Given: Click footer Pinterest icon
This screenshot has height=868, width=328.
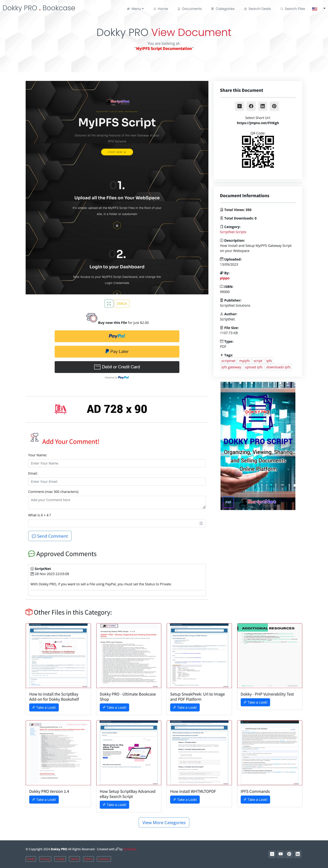Looking at the screenshot, I should (x=289, y=854).
